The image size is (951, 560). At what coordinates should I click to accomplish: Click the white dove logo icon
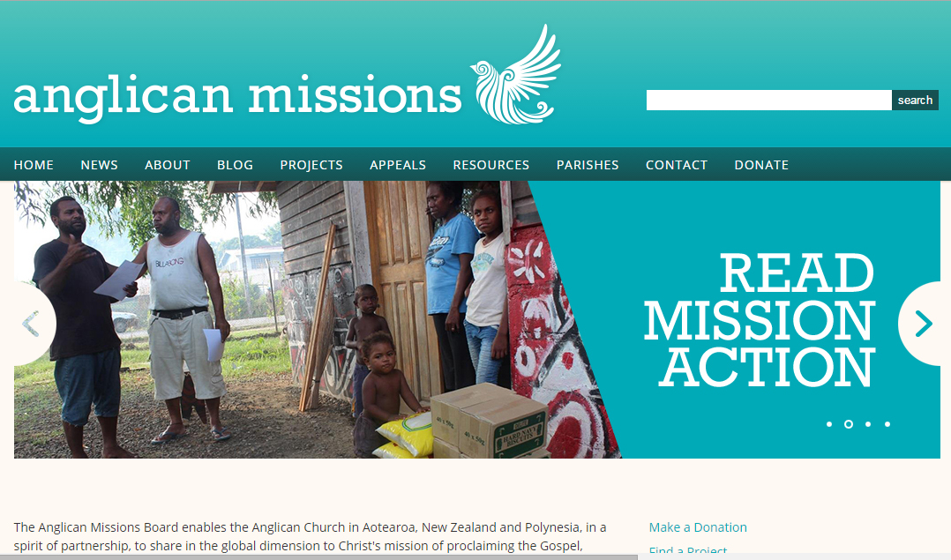tap(515, 75)
